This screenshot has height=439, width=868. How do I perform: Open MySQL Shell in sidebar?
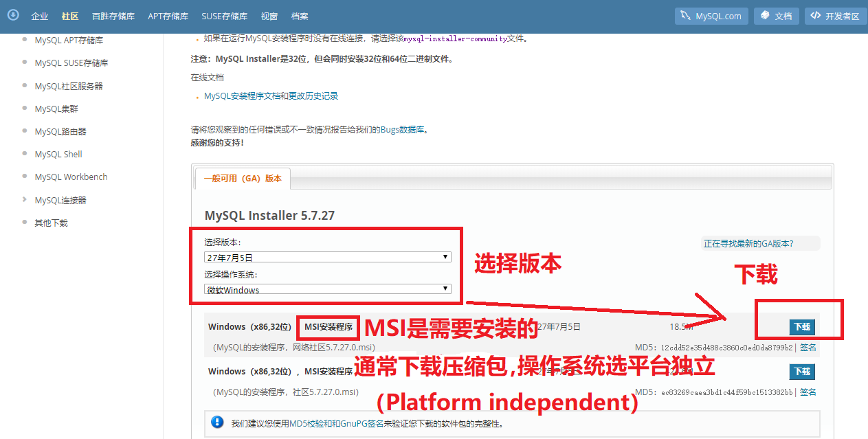(58, 154)
